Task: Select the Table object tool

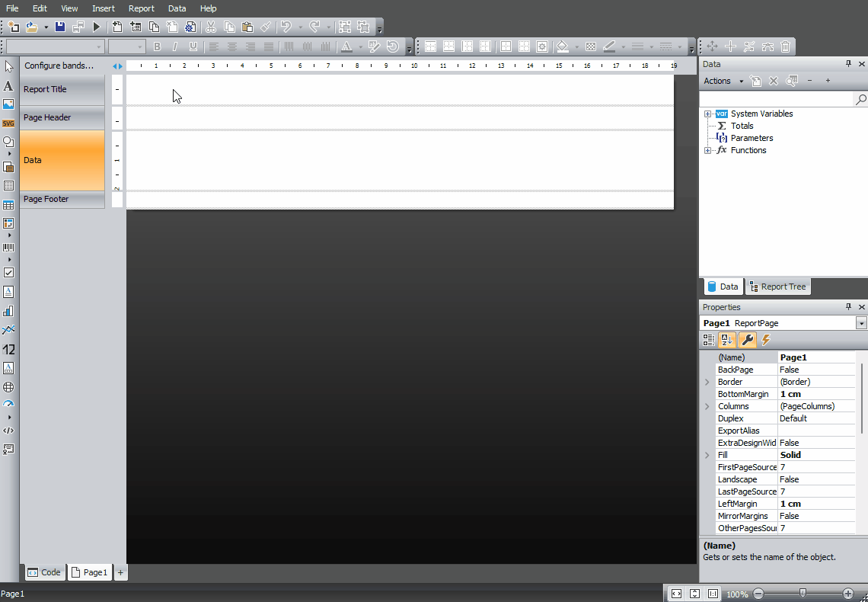Action: pyautogui.click(x=8, y=205)
